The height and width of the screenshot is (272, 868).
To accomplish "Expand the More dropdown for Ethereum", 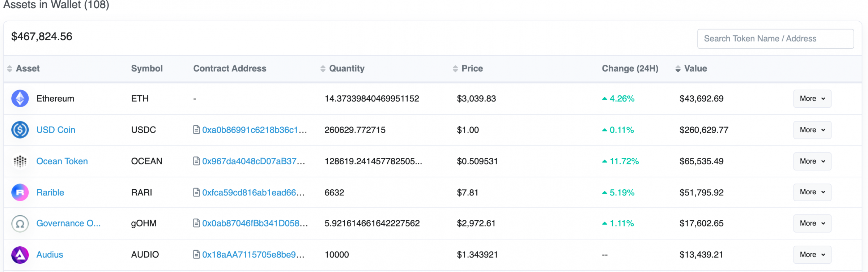I will coord(812,99).
